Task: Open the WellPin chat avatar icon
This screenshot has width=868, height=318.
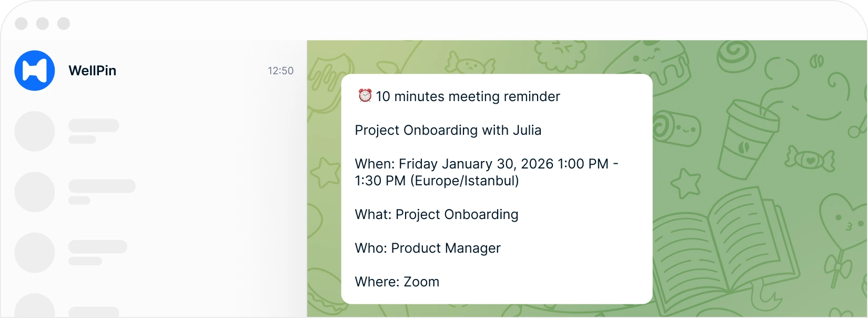Action: 35,71
